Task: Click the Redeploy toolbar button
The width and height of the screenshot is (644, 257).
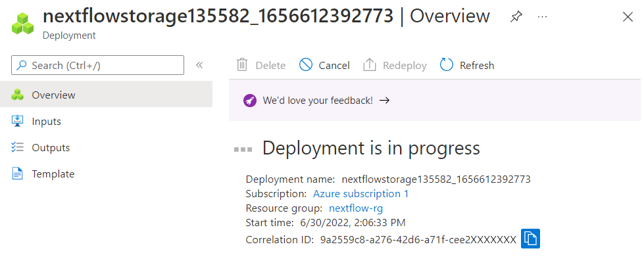Action: point(395,65)
